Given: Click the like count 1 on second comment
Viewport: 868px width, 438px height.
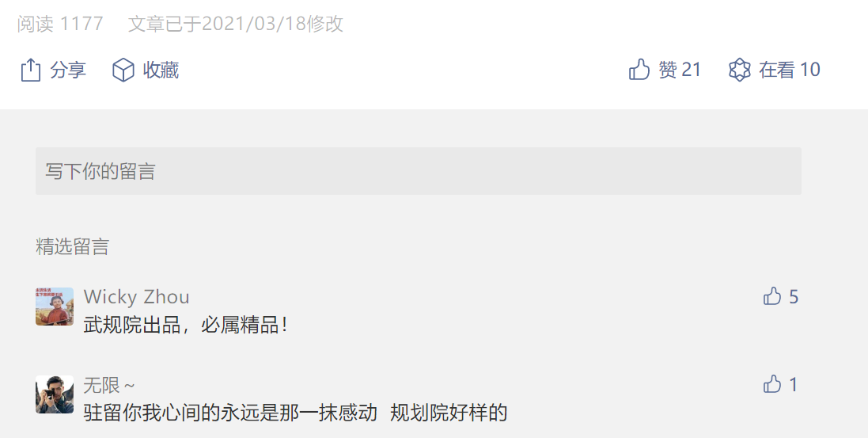Looking at the screenshot, I should coord(794,385).
